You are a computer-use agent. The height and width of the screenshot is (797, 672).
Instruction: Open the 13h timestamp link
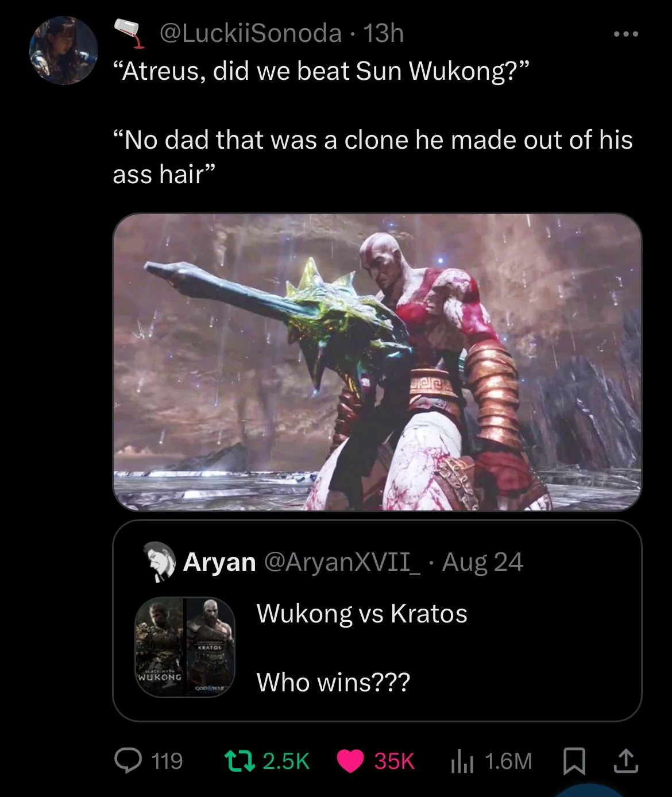tap(384, 33)
